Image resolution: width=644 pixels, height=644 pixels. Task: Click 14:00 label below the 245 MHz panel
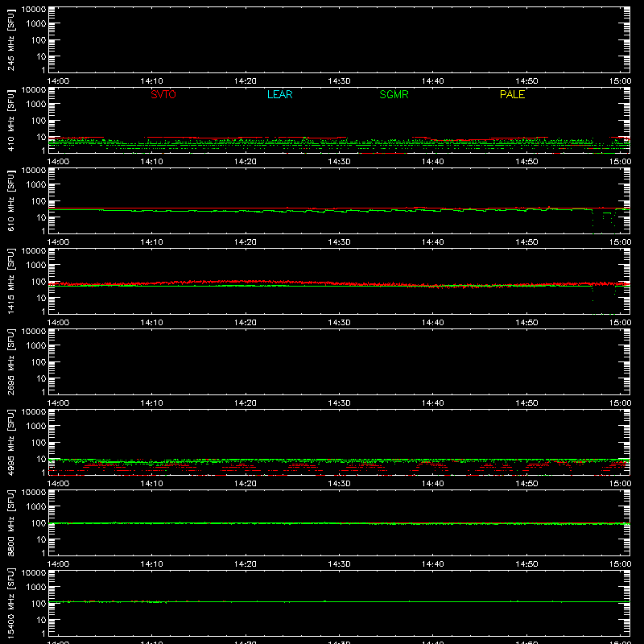(58, 81)
